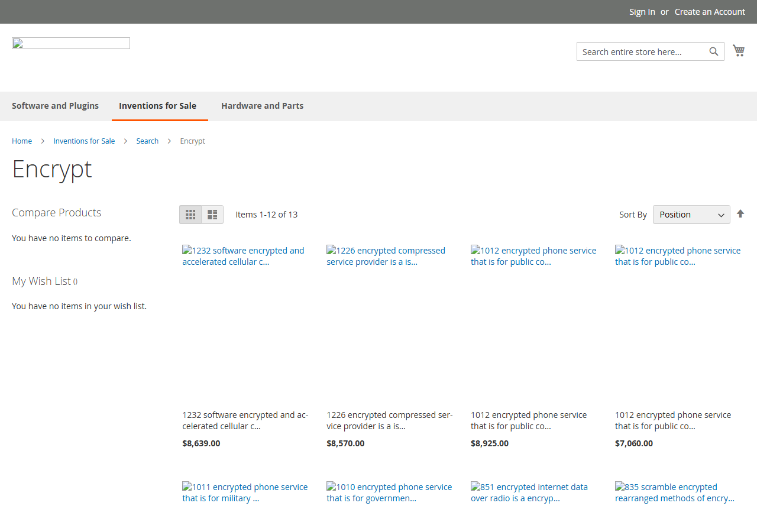
Task: Click the Sign In link
Action: coord(642,12)
